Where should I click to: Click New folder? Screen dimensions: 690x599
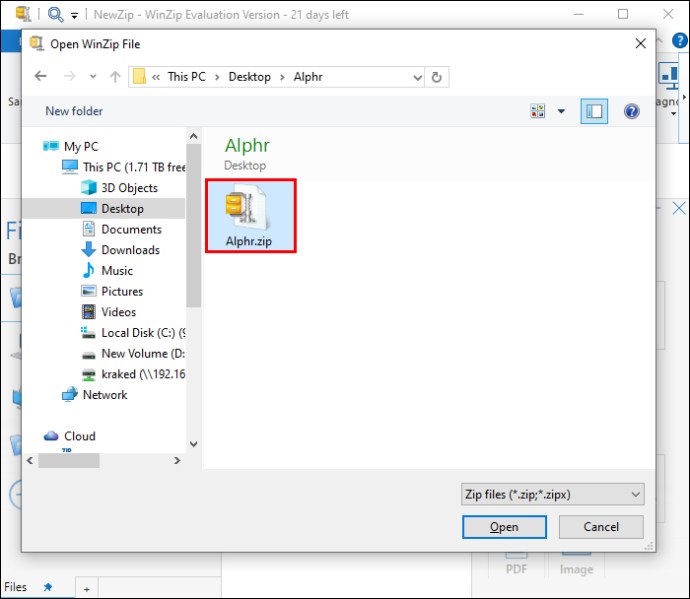pyautogui.click(x=74, y=111)
